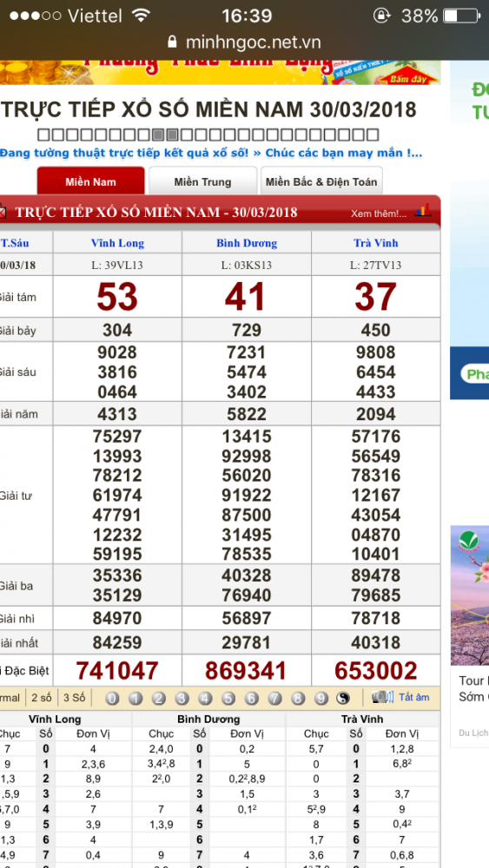Screen dimensions: 489x868
Task: Tap the padlock icon in address bar
Action: coord(173,42)
